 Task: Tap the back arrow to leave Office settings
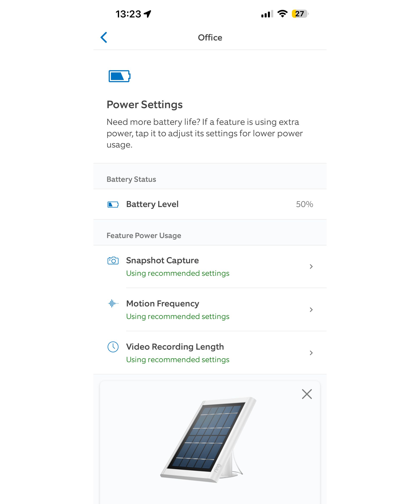[104, 37]
